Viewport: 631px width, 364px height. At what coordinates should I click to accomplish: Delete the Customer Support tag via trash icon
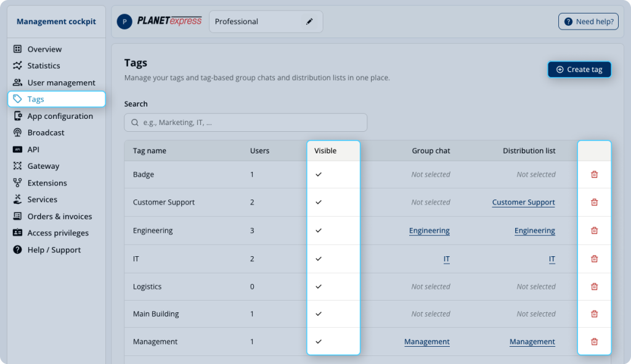(595, 202)
